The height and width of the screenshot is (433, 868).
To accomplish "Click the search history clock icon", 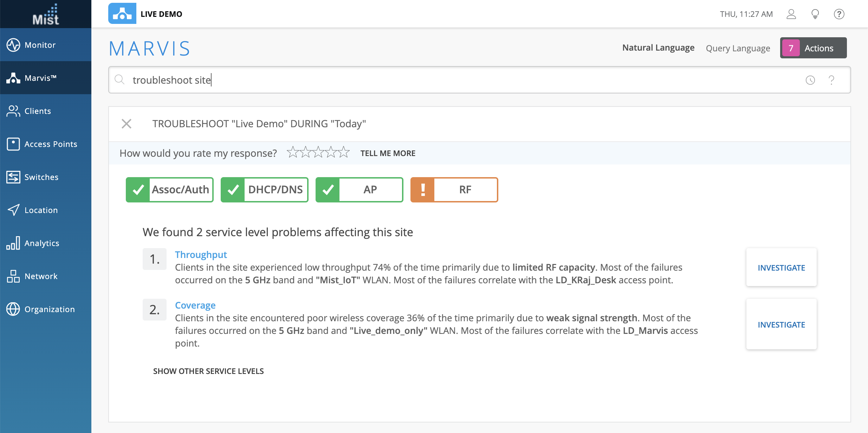I will click(x=810, y=80).
